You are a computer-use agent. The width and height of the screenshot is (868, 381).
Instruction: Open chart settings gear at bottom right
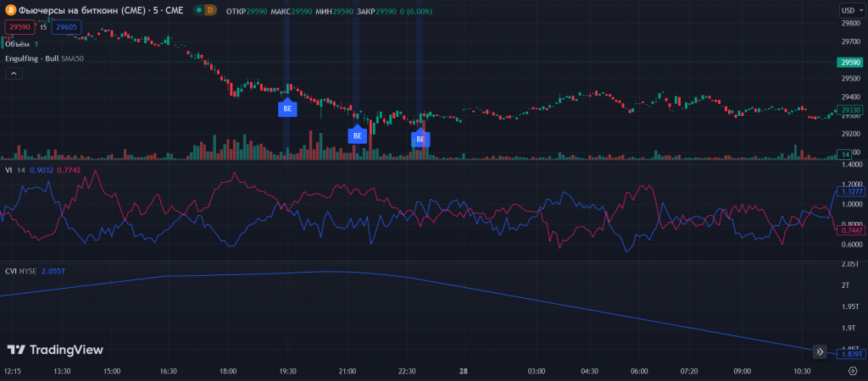pyautogui.click(x=853, y=371)
